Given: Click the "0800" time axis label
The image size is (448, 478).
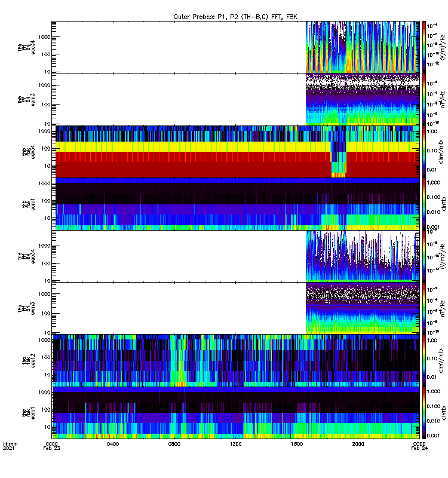Looking at the screenshot, I should [174, 444].
